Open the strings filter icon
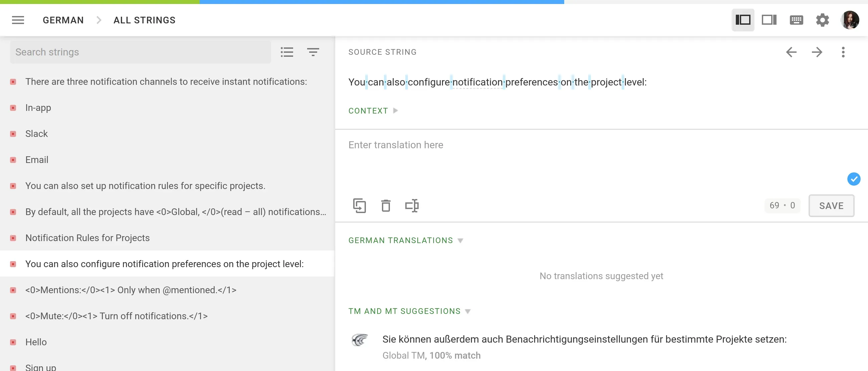Image resolution: width=868 pixels, height=371 pixels. pyautogui.click(x=313, y=52)
